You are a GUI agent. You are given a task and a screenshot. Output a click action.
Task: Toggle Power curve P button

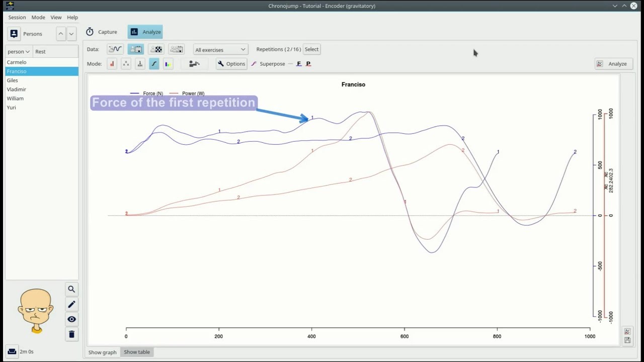[x=308, y=64]
